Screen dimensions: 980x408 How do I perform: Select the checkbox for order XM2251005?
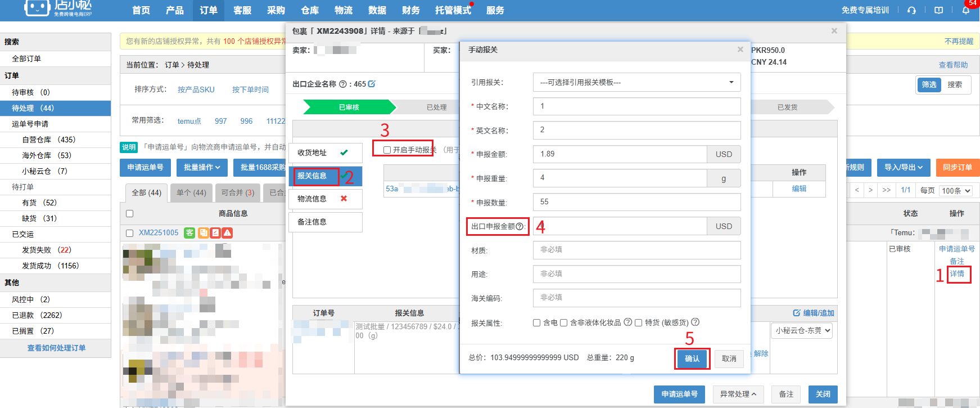(130, 233)
